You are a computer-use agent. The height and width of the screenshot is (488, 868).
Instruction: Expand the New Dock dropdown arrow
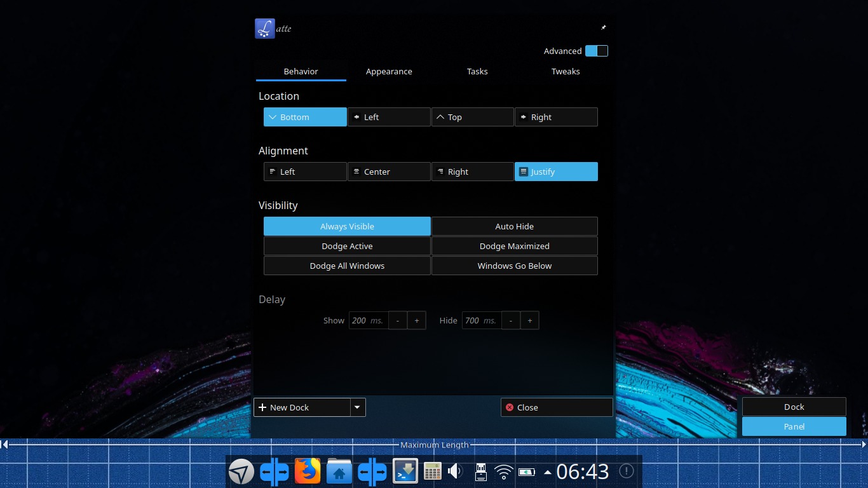[358, 407]
